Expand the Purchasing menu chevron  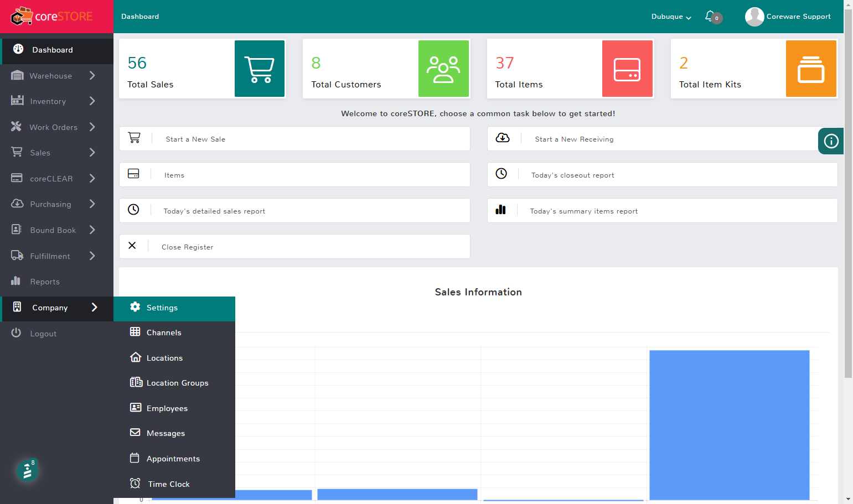point(92,204)
